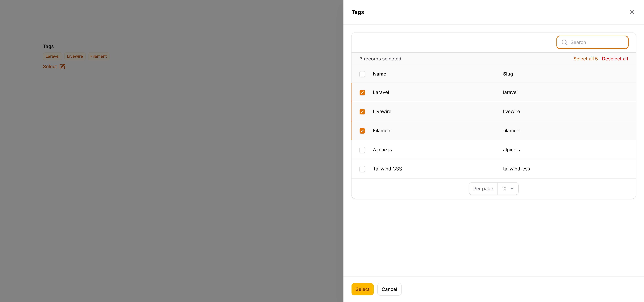Screen dimensions: 644x302
Task: Confirm with the yellow Select button
Action: [x=362, y=289]
